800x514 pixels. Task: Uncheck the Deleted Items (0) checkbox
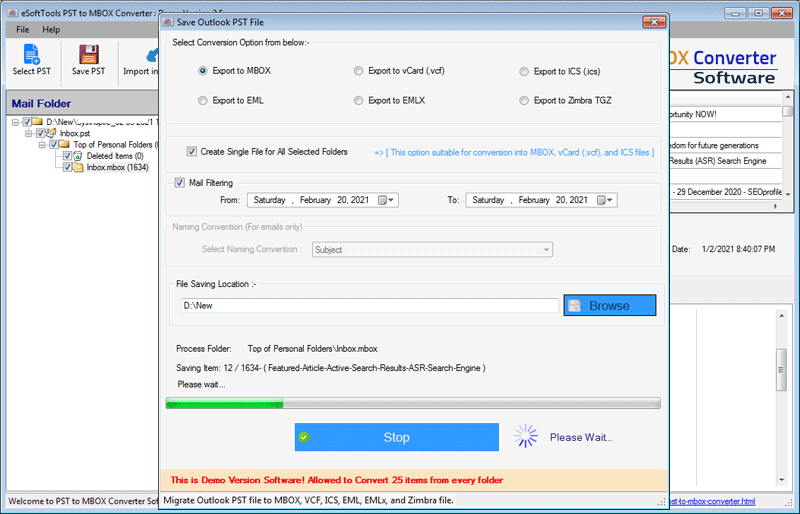67,156
